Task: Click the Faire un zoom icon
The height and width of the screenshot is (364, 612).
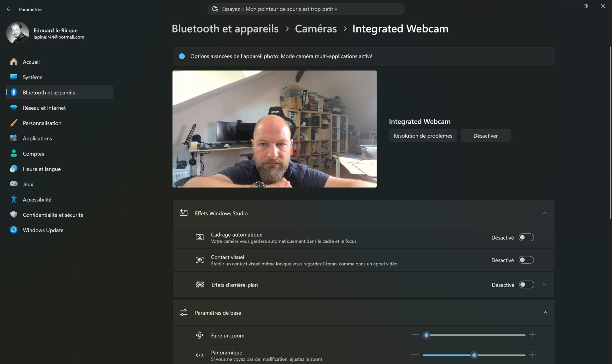Action: pos(200,335)
